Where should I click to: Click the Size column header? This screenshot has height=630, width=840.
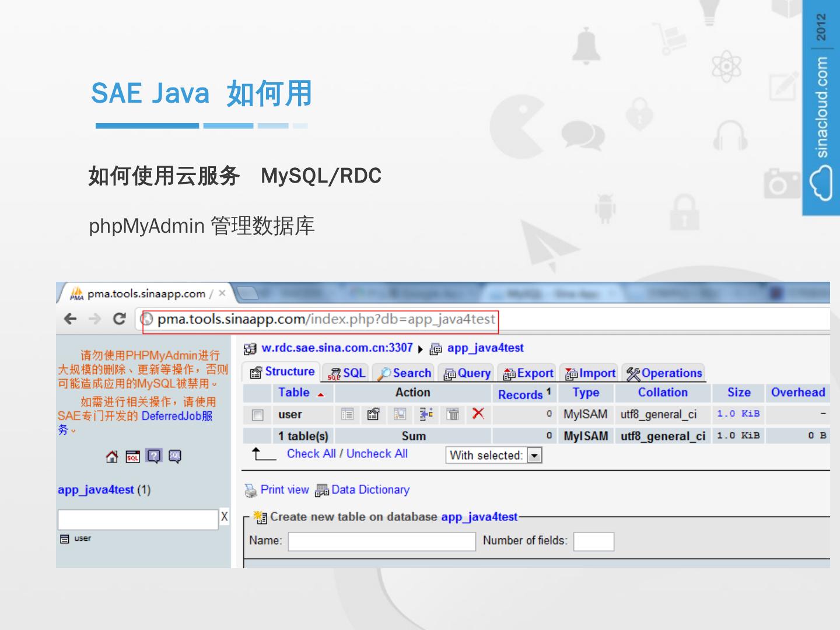pyautogui.click(x=739, y=393)
